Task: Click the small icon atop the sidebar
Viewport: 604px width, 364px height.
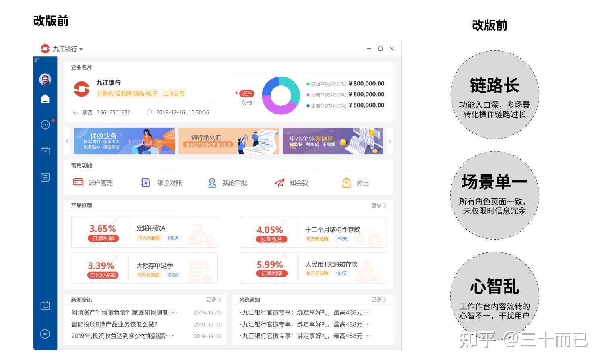Action: click(x=37, y=60)
